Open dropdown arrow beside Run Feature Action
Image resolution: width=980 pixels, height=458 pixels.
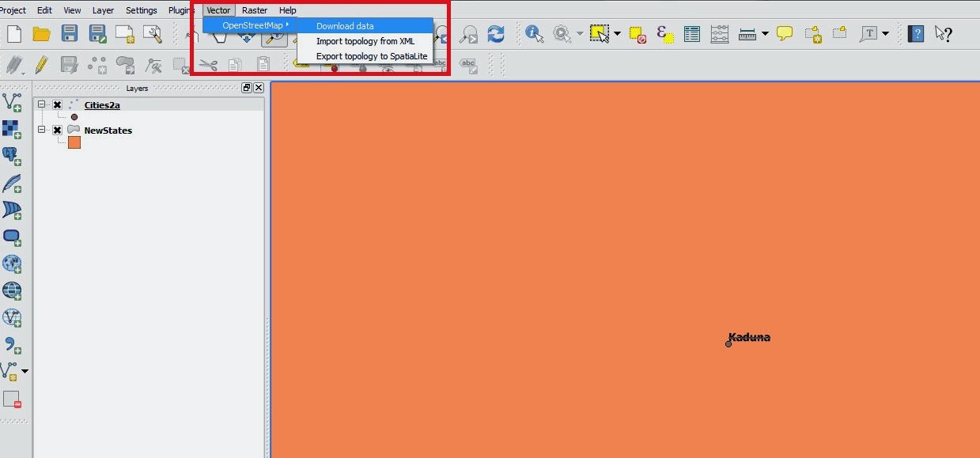(x=580, y=34)
